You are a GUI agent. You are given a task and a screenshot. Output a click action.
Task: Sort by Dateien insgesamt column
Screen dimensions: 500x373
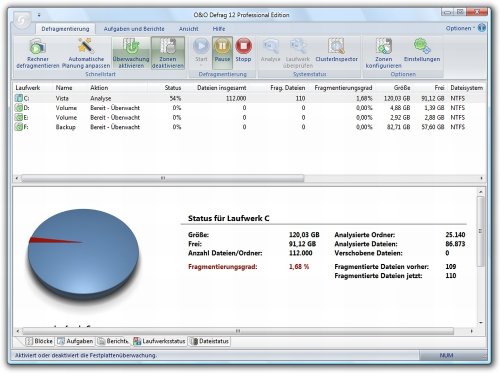tap(222, 88)
